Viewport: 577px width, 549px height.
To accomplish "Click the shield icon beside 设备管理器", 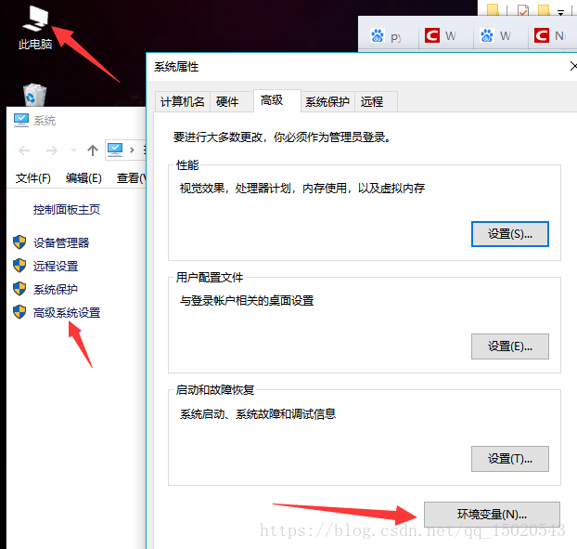I will [x=20, y=242].
